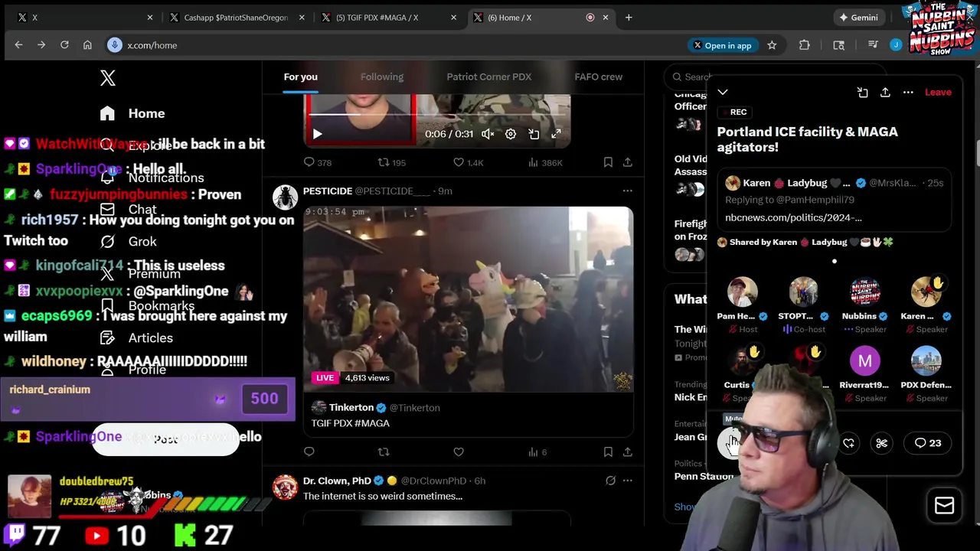Viewport: 980px width, 551px height.
Task: Repost the PESTICIDE post
Action: tap(384, 452)
